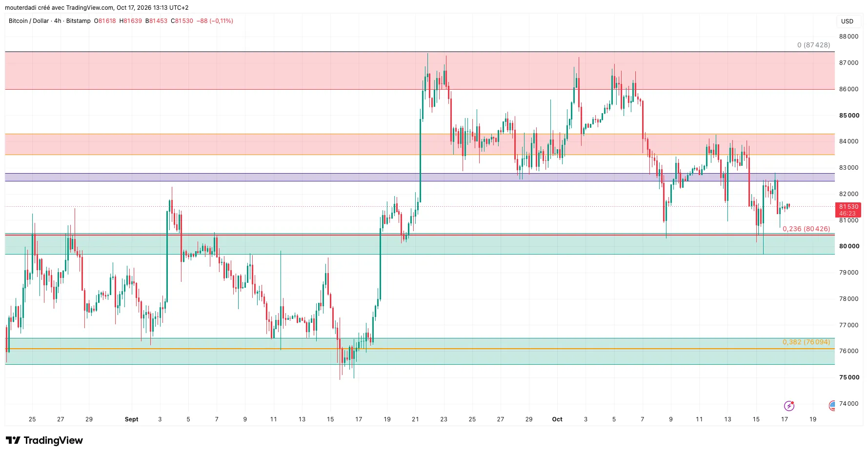Click the close value C81530

click(x=182, y=21)
